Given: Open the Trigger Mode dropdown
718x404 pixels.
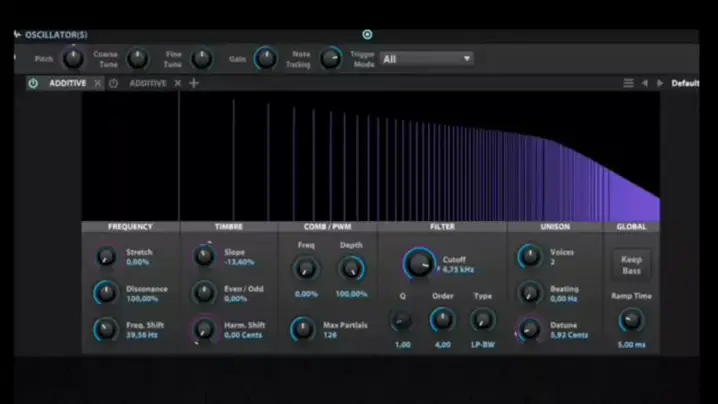Looking at the screenshot, I should point(426,59).
